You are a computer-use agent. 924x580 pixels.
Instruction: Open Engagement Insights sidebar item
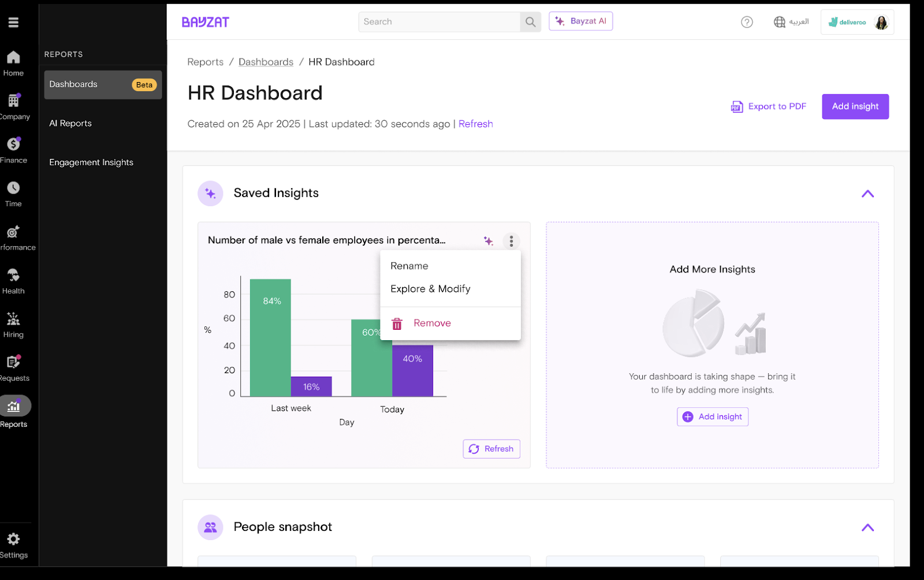click(91, 162)
